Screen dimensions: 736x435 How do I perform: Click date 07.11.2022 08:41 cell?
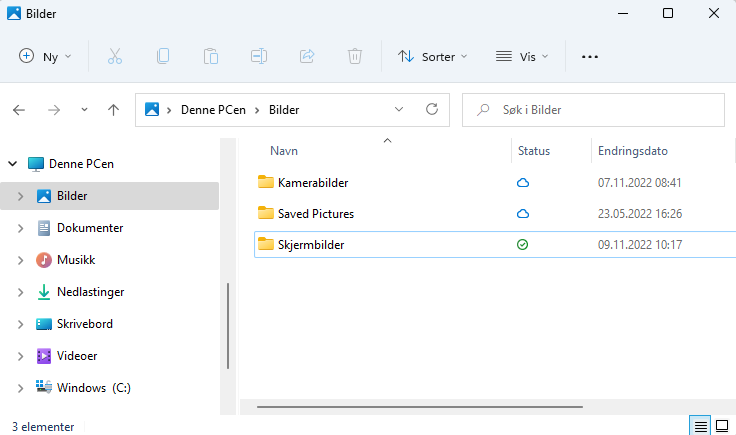point(639,183)
